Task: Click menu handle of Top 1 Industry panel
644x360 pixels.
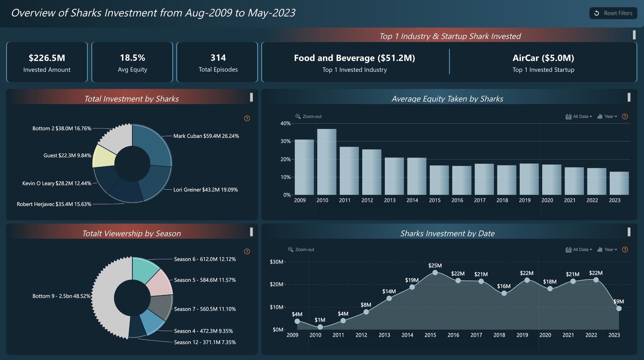Action: [x=634, y=35]
